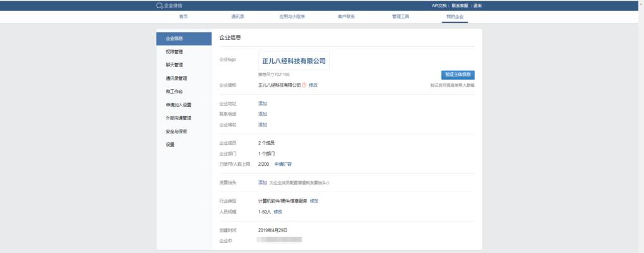Click 退出 to log out
Screen dimensions: 644x253
coord(477,6)
